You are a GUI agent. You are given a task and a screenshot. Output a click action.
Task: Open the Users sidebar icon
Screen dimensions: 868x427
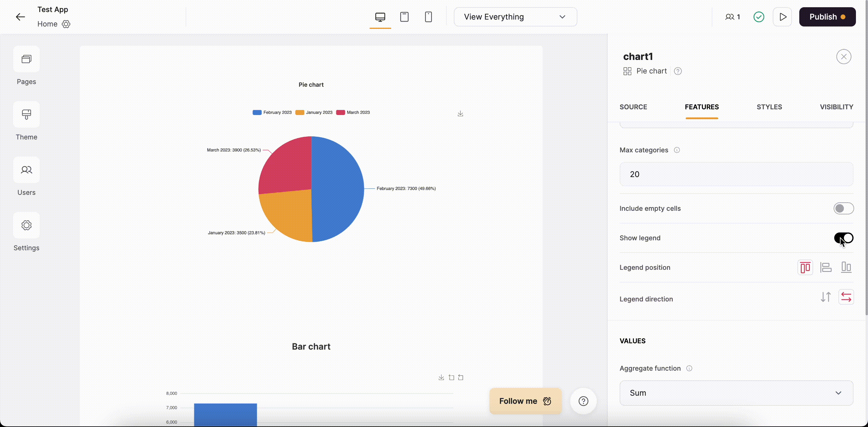point(26,170)
